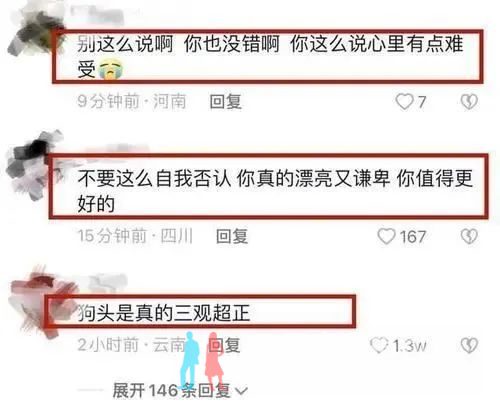Tap the 15分钟前 · 四川 timestamp
Image resolution: width=500 pixels, height=414 pixels.
point(135,236)
